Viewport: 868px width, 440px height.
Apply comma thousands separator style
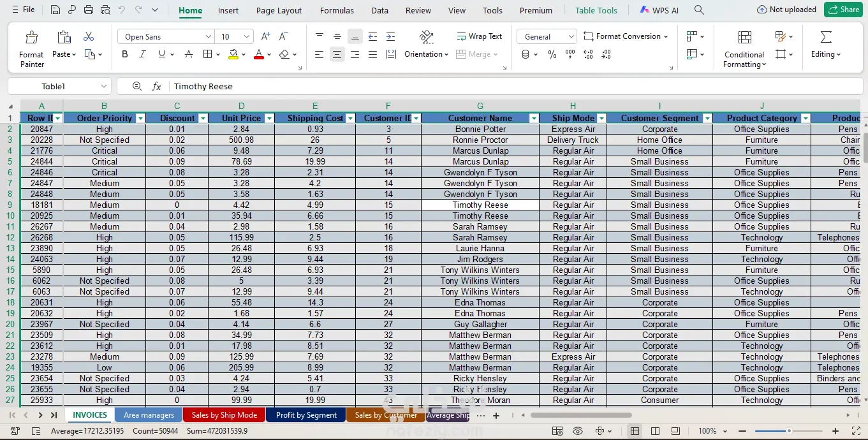point(570,54)
